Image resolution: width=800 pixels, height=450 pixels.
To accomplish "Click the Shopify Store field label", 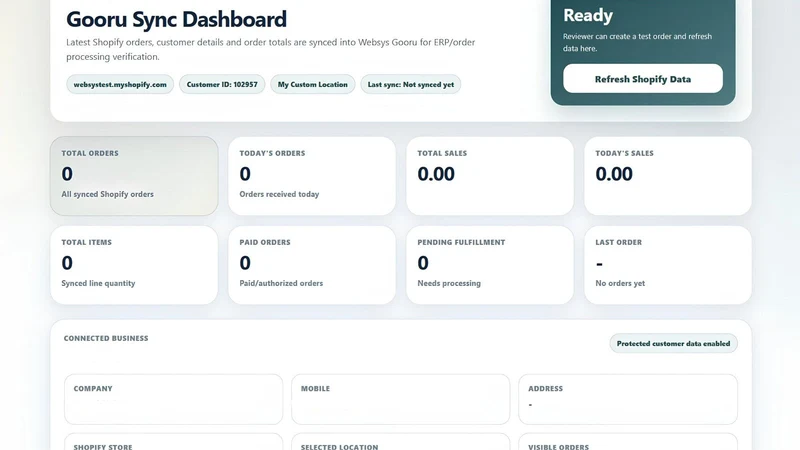I will 103,446.
